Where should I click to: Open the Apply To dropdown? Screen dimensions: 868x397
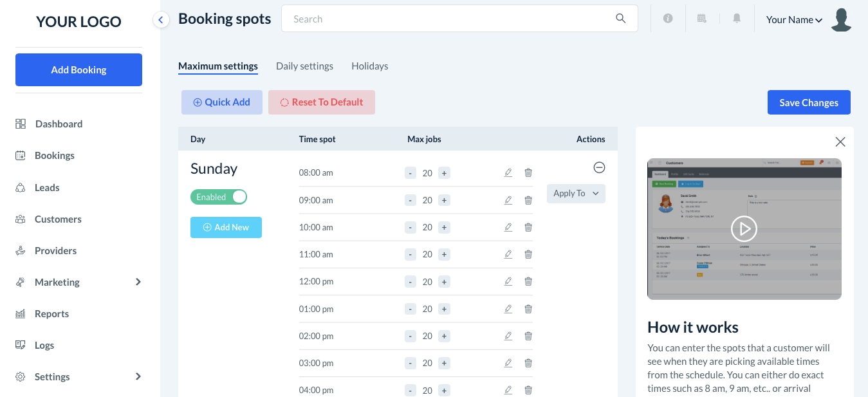pyautogui.click(x=576, y=194)
